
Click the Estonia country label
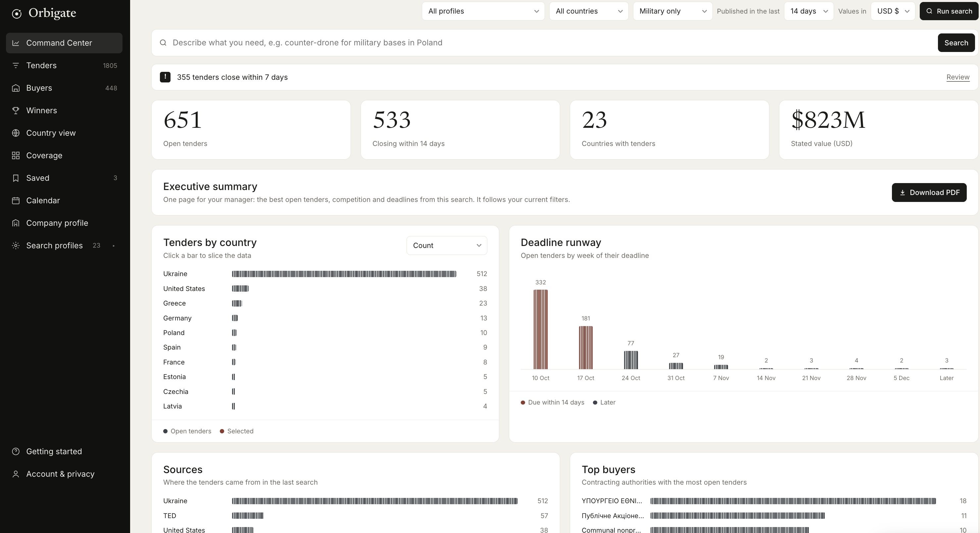[174, 377]
